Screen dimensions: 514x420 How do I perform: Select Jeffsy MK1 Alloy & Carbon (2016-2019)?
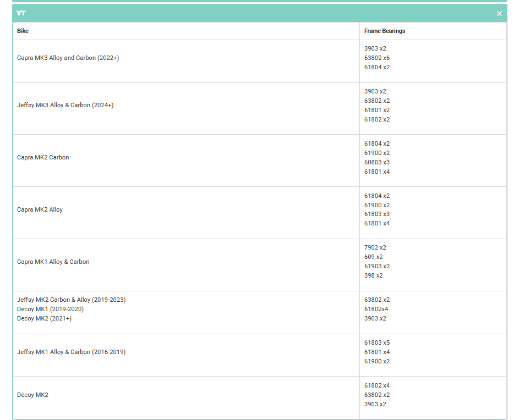(71, 352)
